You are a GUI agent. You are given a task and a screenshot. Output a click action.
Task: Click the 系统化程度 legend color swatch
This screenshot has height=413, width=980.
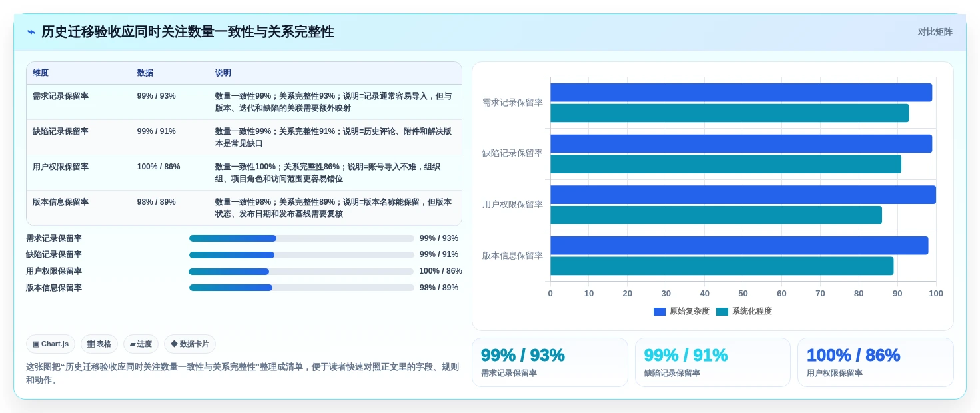pyautogui.click(x=722, y=312)
